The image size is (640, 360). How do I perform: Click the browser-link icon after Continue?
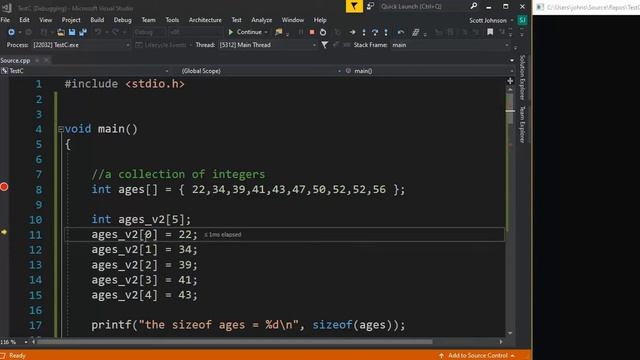pyautogui.click(x=279, y=32)
